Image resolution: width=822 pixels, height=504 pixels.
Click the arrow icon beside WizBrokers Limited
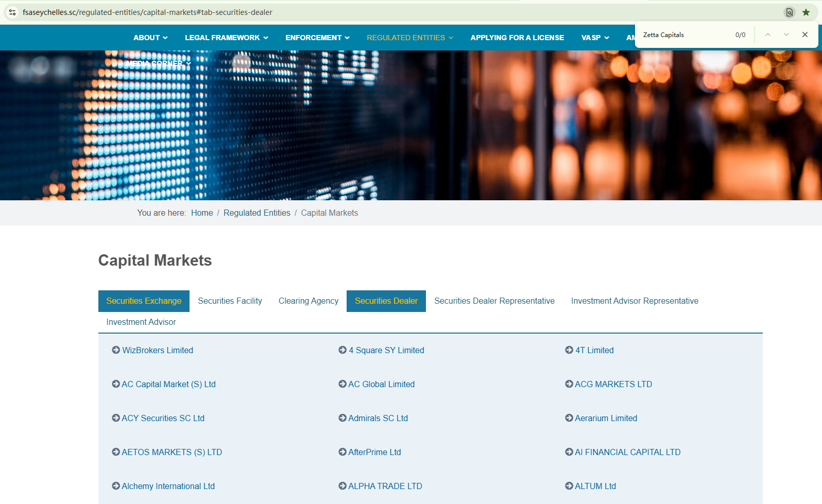coord(116,350)
